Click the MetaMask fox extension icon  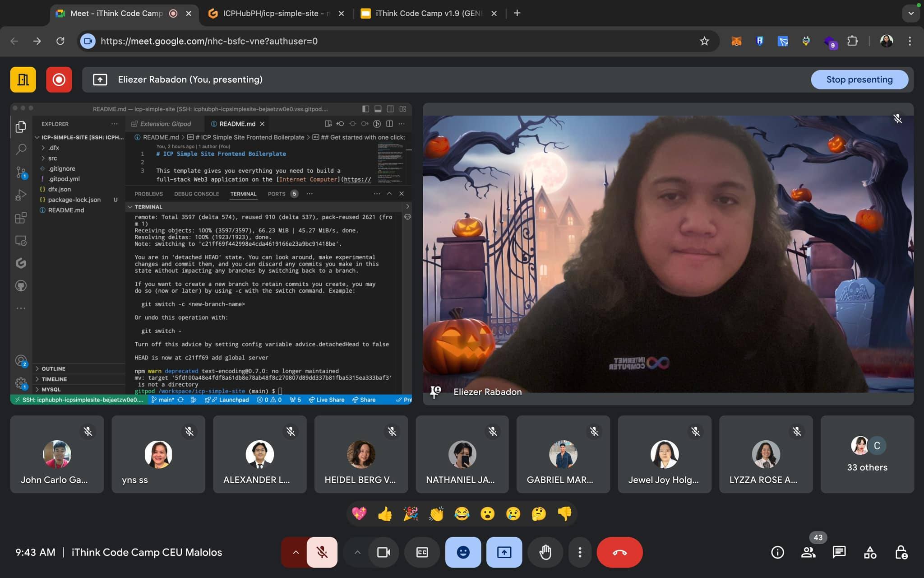pyautogui.click(x=736, y=41)
